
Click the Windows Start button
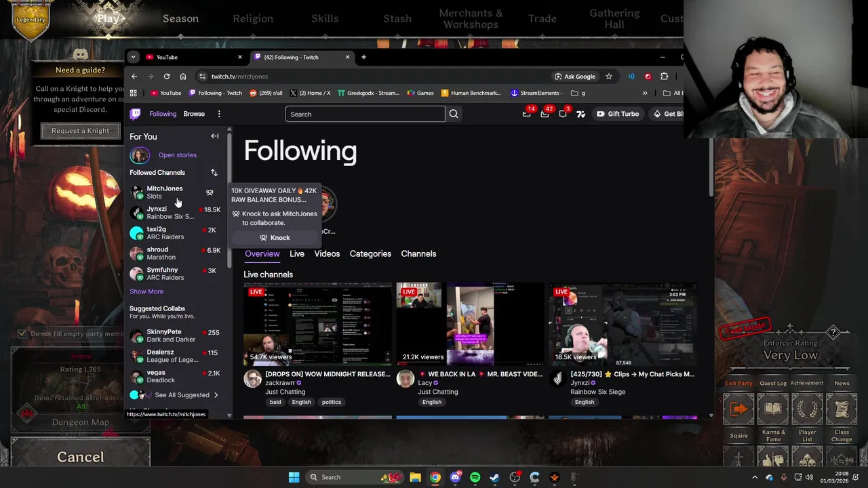click(294, 477)
